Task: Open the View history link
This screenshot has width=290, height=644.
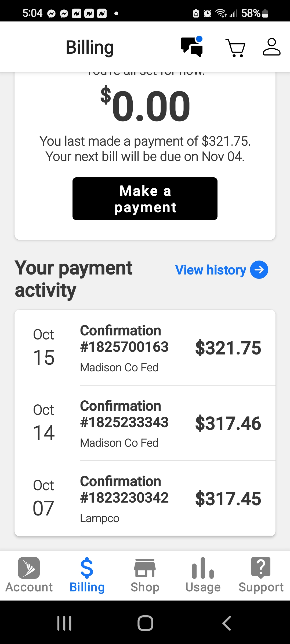Action: (211, 270)
